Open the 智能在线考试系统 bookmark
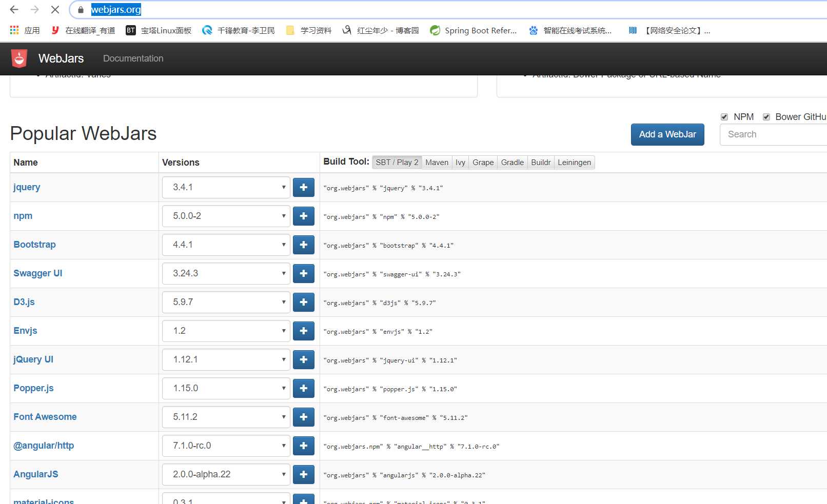This screenshot has width=827, height=504. 570,30
